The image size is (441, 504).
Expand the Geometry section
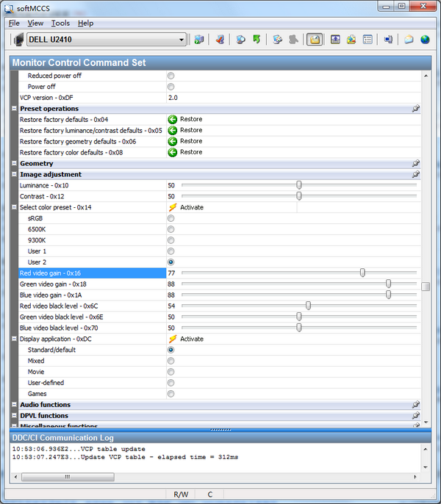click(15, 164)
